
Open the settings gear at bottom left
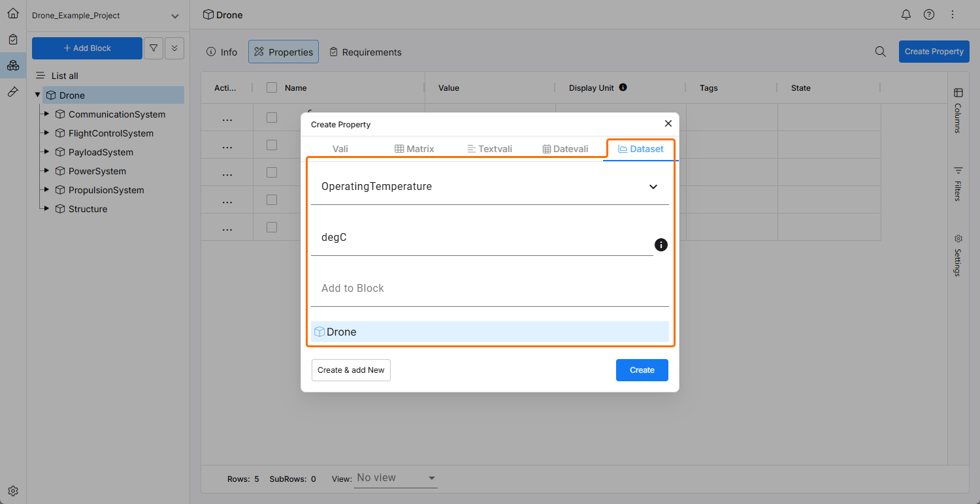click(x=13, y=491)
